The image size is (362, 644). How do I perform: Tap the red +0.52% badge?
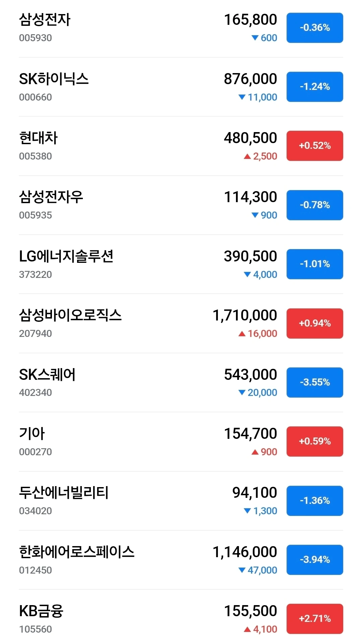pos(315,146)
